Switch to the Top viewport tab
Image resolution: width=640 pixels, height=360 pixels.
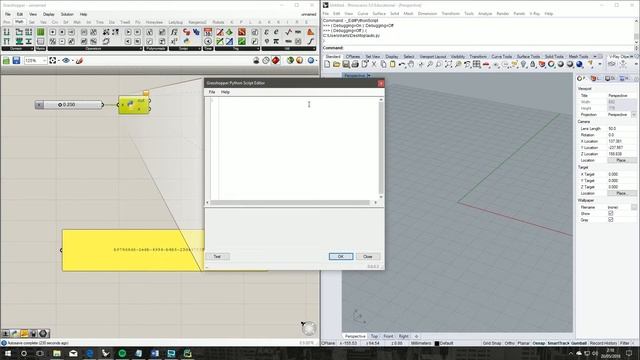(x=374, y=336)
